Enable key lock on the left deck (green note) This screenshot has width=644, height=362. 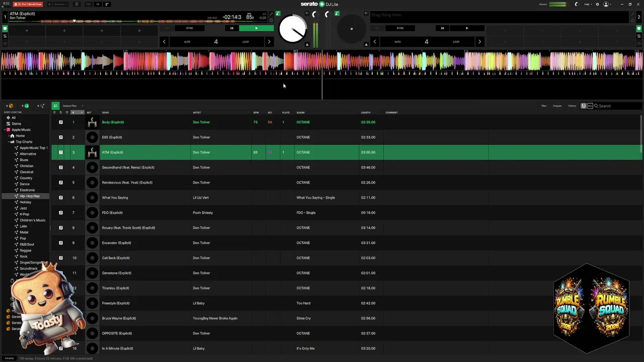278,14
